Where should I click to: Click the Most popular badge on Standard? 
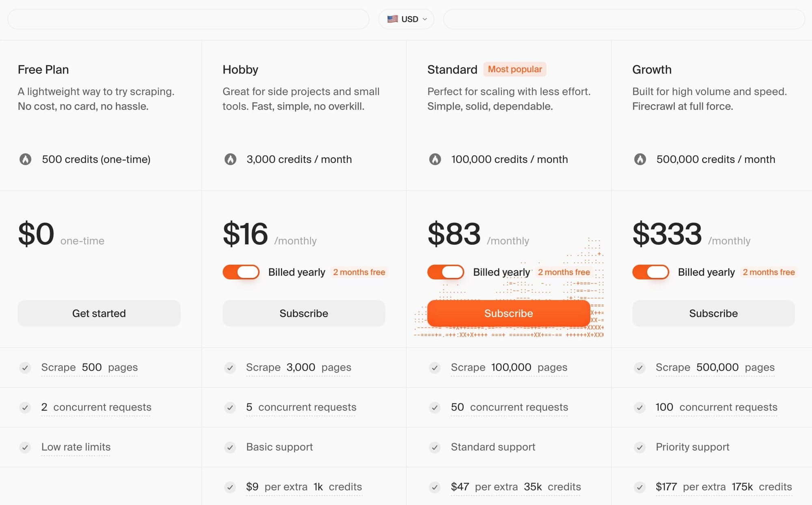514,69
